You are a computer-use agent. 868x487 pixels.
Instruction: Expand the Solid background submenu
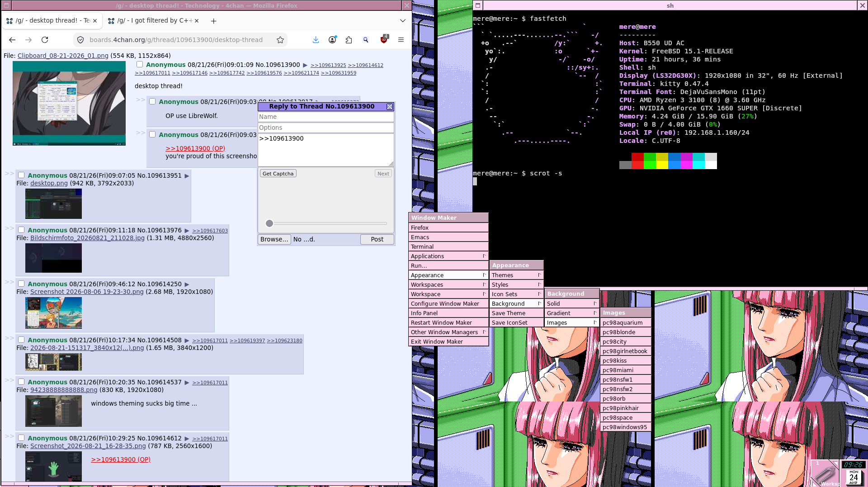click(x=572, y=304)
